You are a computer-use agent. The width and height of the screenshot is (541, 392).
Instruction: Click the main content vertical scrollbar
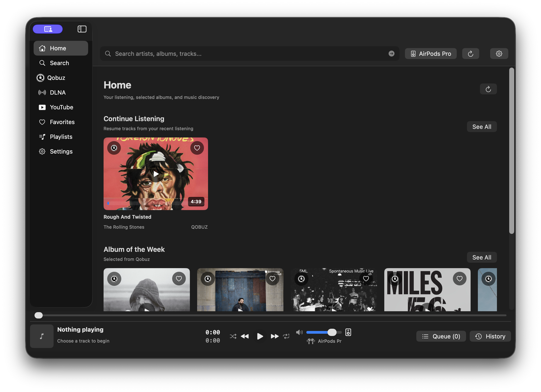[x=511, y=151]
